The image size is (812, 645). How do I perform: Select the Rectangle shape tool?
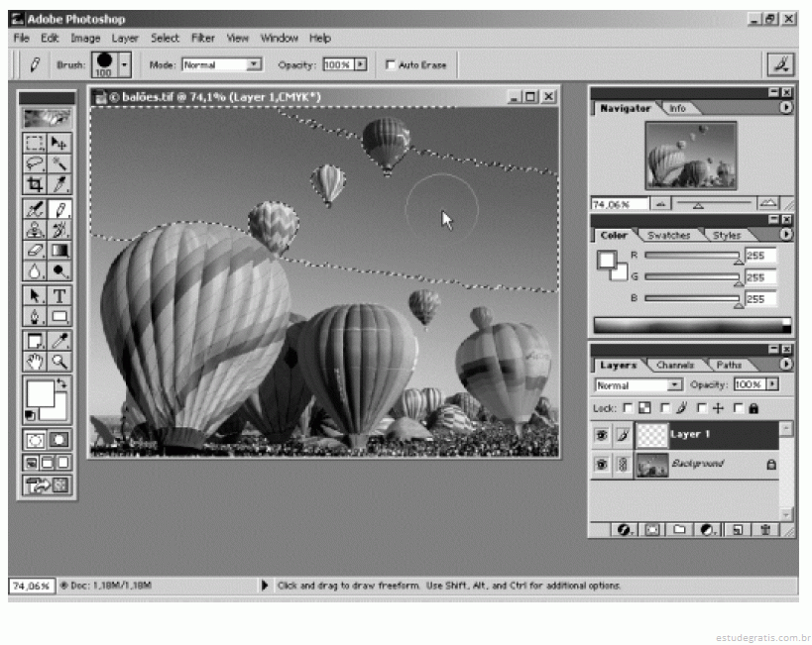[59, 316]
